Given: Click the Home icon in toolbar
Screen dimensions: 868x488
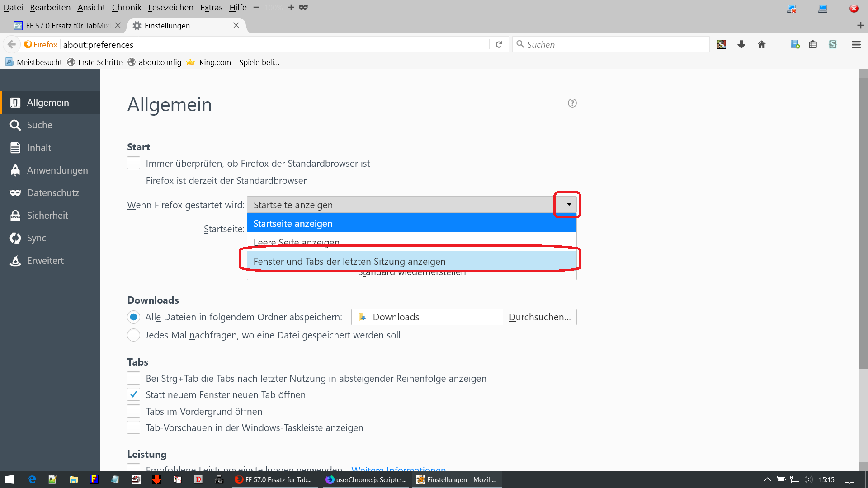Looking at the screenshot, I should (x=762, y=44).
